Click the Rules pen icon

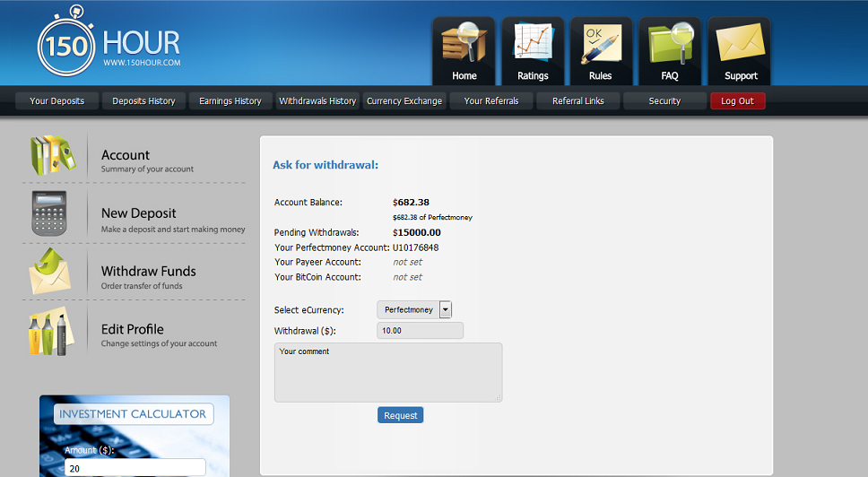601,43
